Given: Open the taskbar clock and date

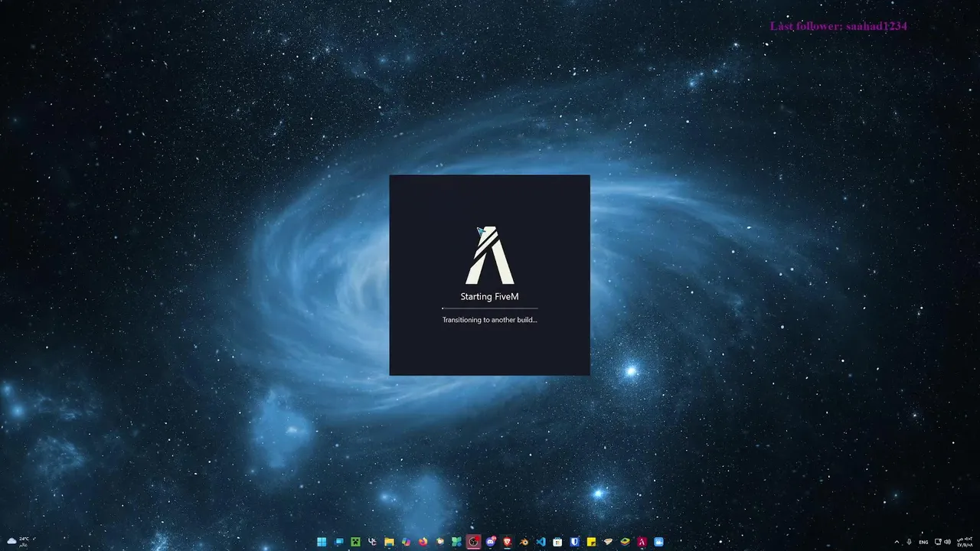Looking at the screenshot, I should pyautogui.click(x=964, y=542).
